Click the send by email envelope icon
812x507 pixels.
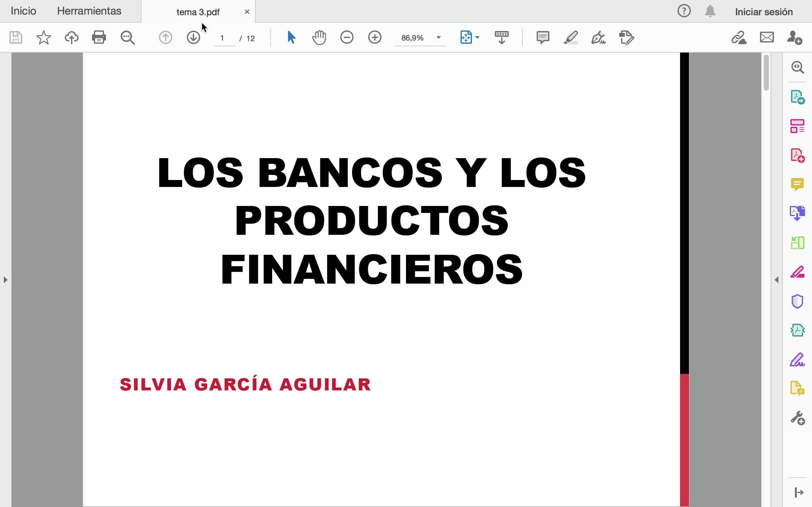(767, 38)
